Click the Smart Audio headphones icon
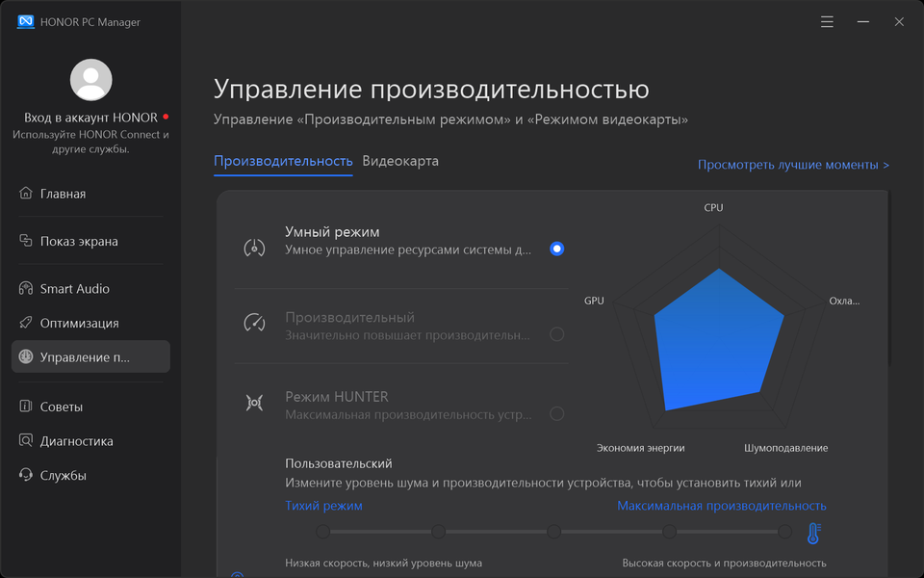 [x=25, y=288]
